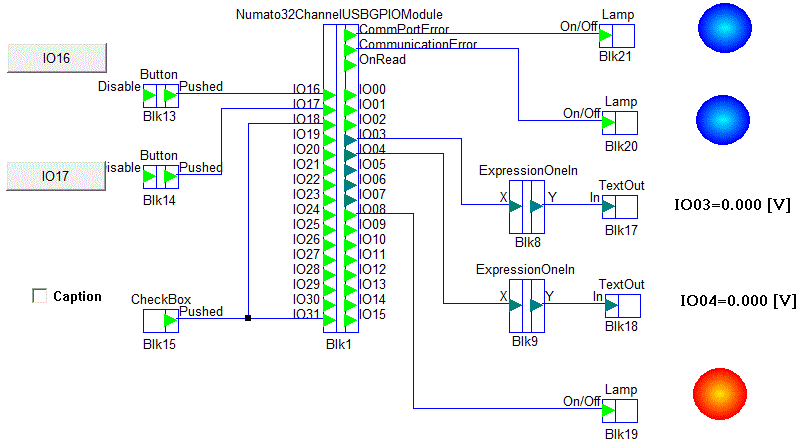Click Pushed output pin of Blk13
The height and width of the screenshot is (448, 805).
coord(170,95)
